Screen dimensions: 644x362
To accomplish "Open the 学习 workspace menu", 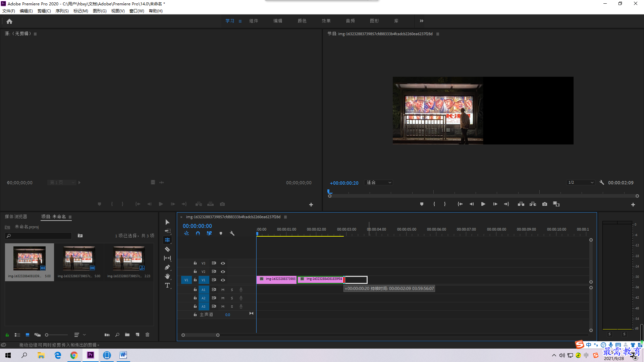I will point(240,21).
